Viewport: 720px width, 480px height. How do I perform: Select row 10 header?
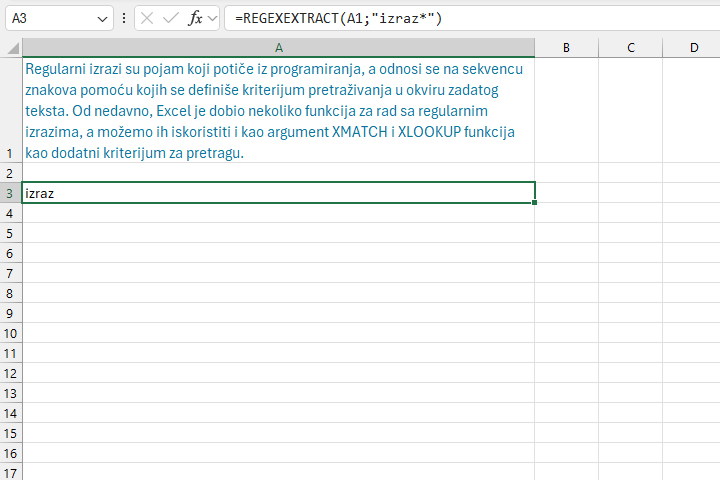point(11,333)
